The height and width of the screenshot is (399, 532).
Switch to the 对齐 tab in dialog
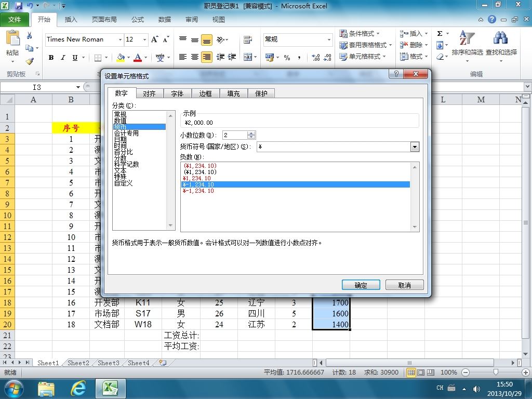coord(149,94)
